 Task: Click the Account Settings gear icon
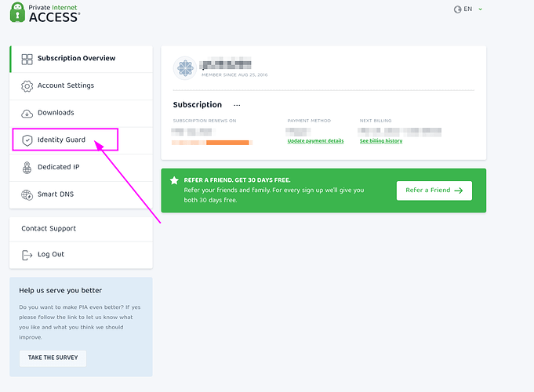(x=27, y=86)
